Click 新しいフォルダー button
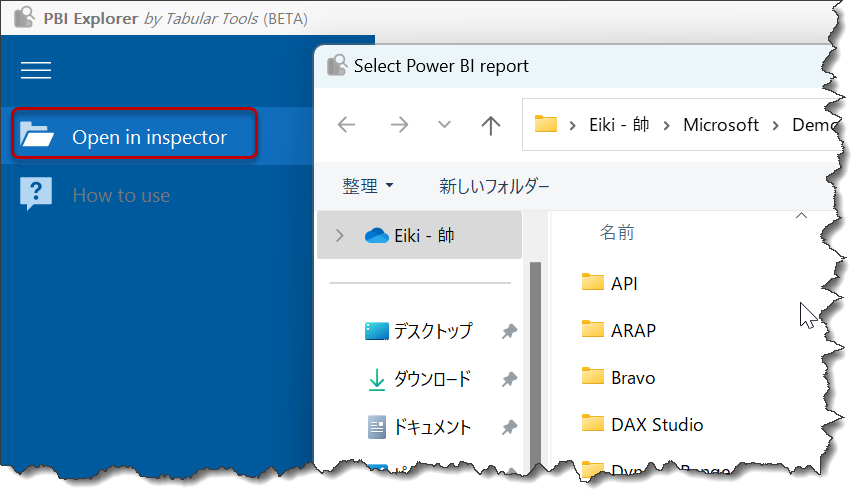The height and width of the screenshot is (503, 867). (494, 186)
